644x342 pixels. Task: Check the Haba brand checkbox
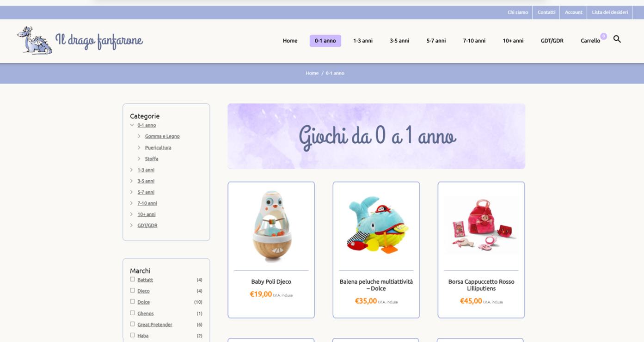tap(132, 335)
